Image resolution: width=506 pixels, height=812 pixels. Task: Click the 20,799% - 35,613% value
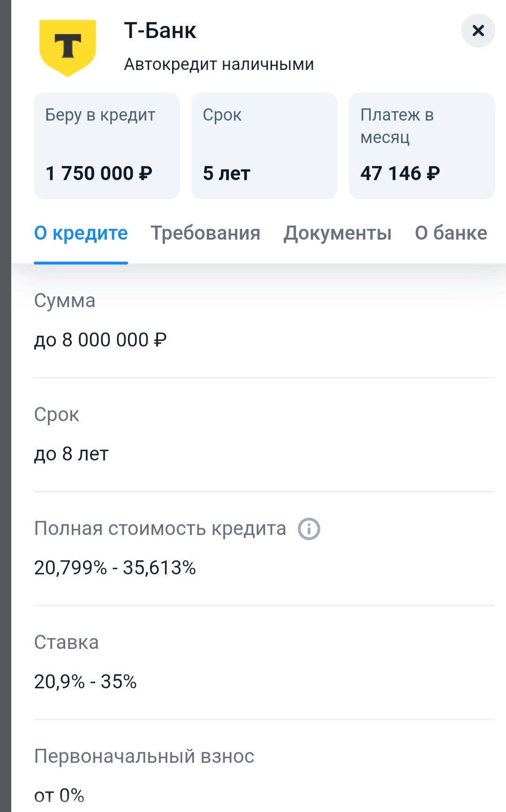tap(115, 568)
